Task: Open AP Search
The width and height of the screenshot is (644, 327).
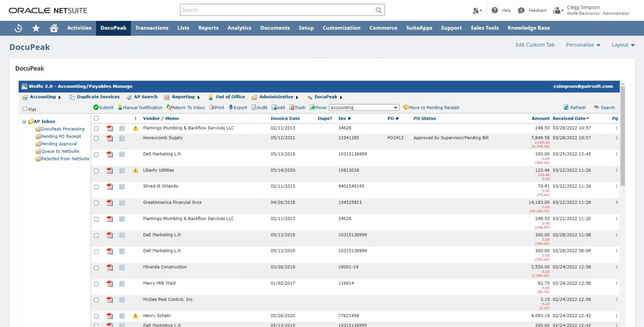Action: [x=142, y=97]
